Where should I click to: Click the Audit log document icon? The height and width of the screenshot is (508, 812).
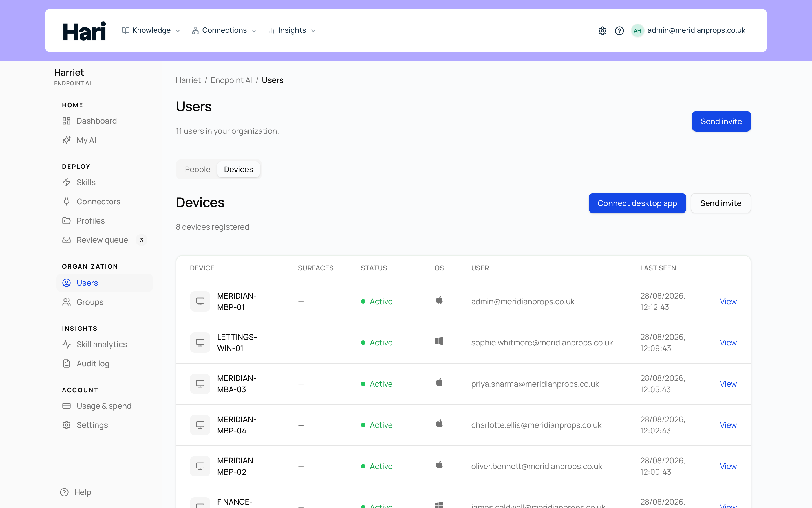pyautogui.click(x=67, y=364)
